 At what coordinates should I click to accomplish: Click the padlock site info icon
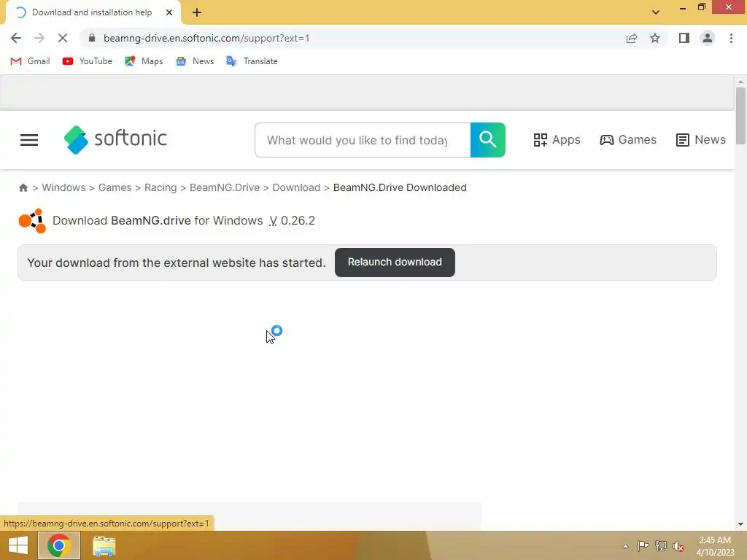[x=92, y=38]
